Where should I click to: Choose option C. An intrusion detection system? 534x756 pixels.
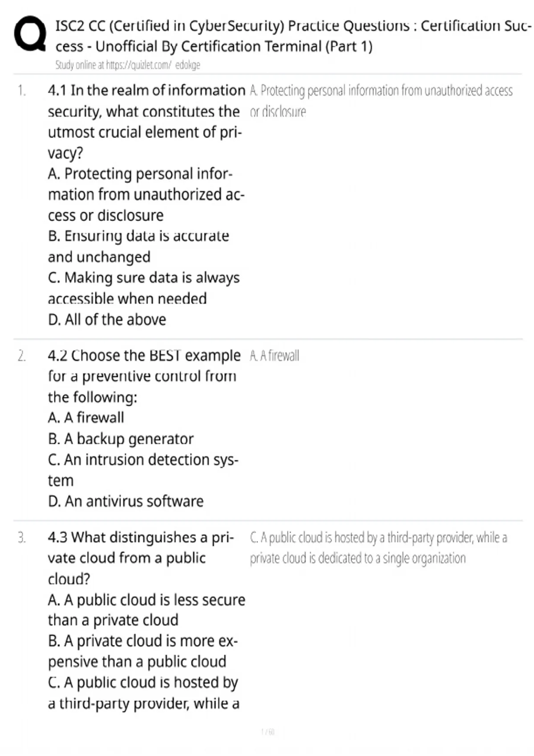(143, 470)
